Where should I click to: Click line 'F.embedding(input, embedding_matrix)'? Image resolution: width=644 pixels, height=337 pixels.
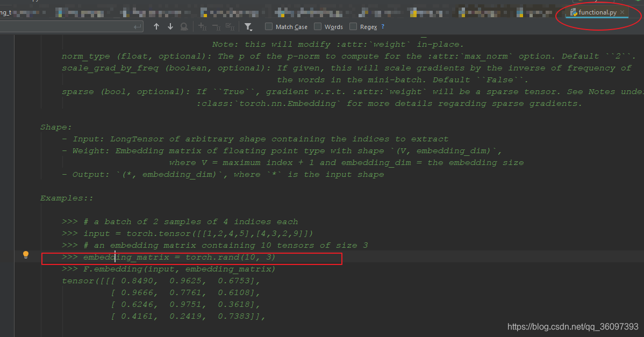[168, 269]
